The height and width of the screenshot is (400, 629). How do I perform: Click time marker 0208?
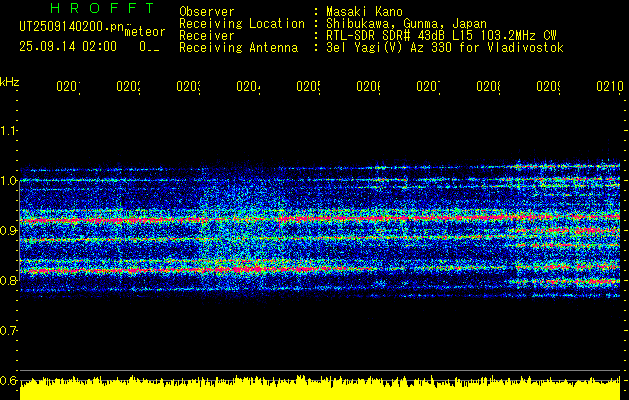489,86
